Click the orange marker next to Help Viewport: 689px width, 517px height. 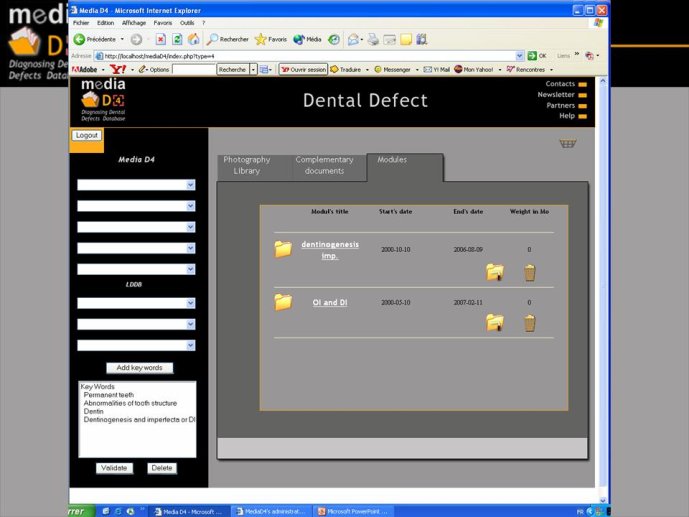pyautogui.click(x=583, y=116)
